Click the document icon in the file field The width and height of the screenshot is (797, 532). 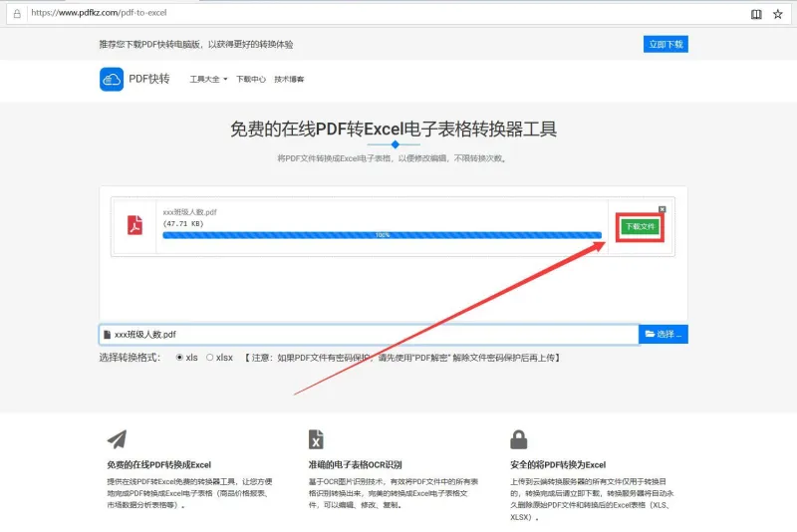(107, 335)
